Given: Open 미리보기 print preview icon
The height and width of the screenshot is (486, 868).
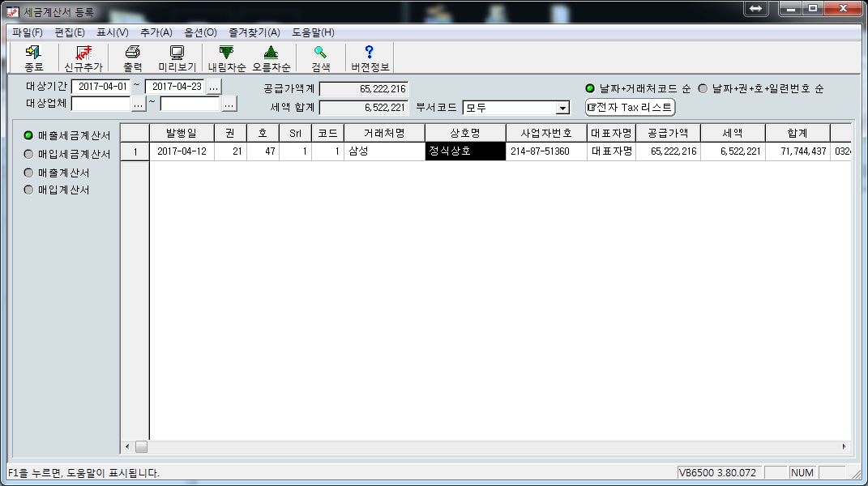Looking at the screenshot, I should pos(177,58).
